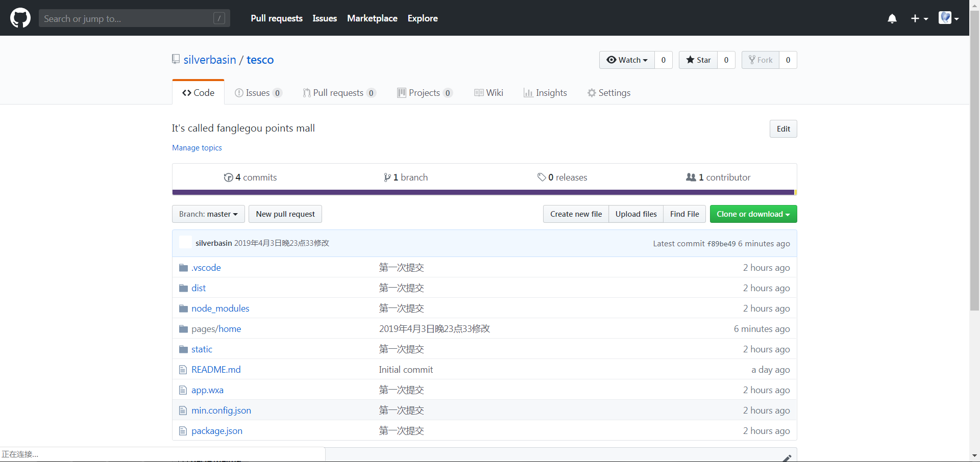Screen dimensions: 980x462
Task: Click the README.md file icon
Action: point(183,370)
